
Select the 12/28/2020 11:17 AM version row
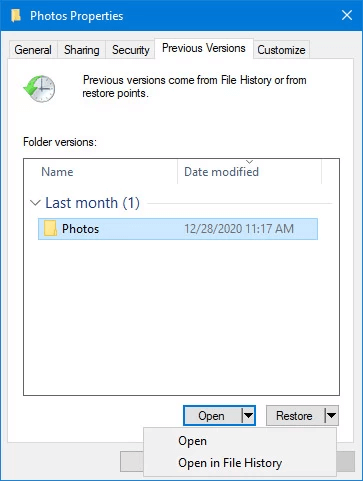point(178,229)
